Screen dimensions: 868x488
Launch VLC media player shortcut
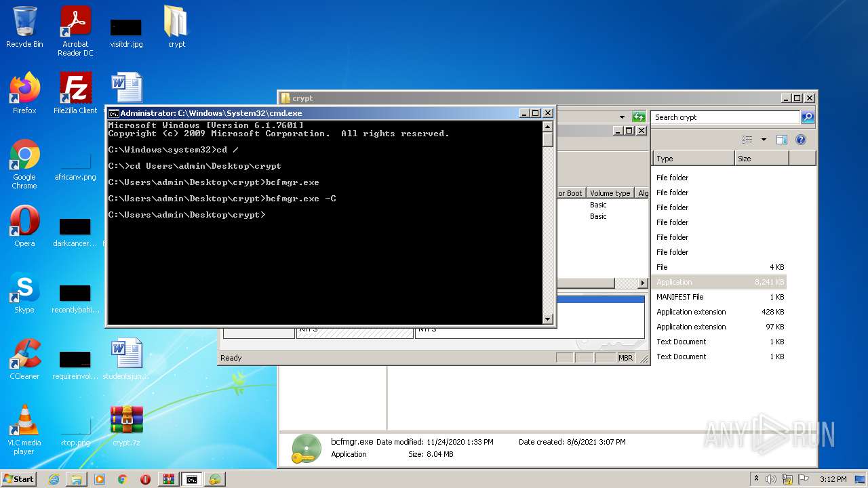coord(24,430)
